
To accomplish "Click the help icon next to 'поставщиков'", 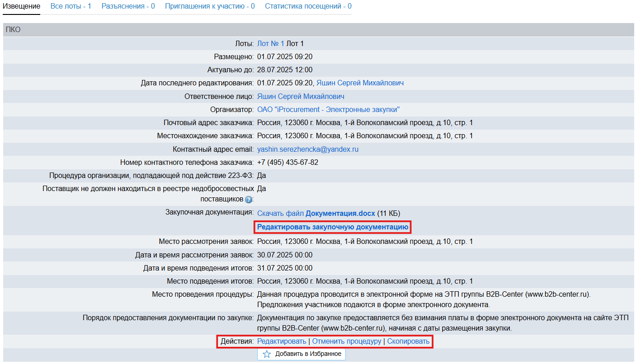I will coord(248,200).
